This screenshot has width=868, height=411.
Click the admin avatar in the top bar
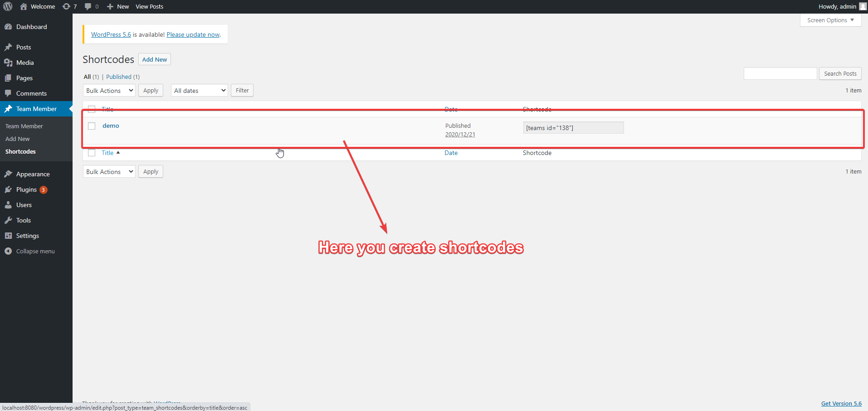pos(863,6)
